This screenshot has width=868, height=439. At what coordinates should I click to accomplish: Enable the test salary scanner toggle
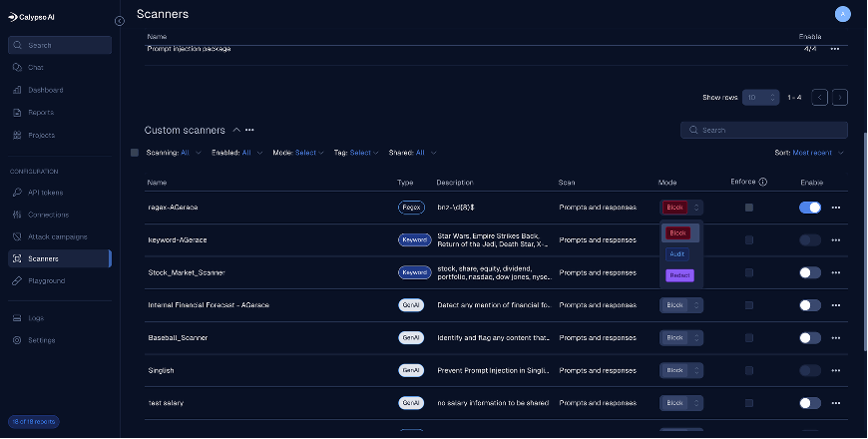[x=810, y=403]
